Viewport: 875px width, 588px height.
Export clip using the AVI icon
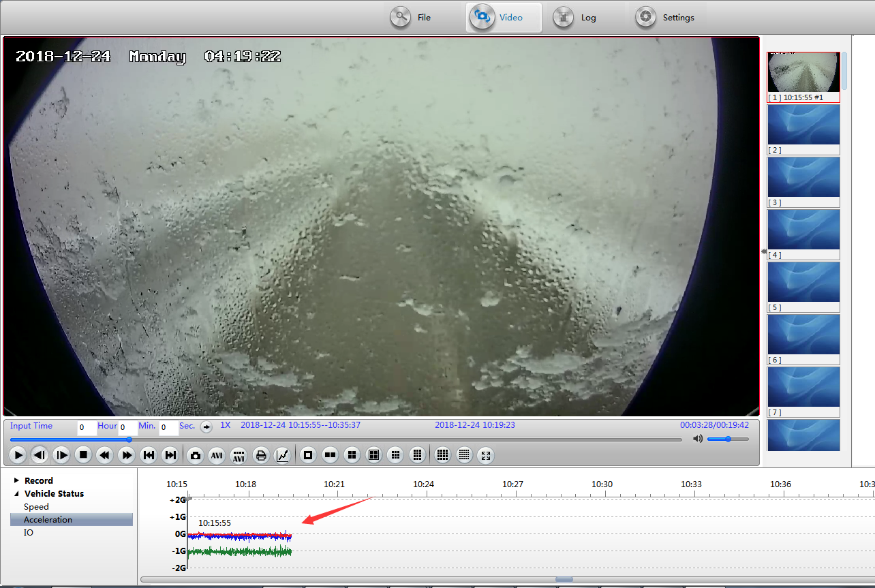[x=217, y=455]
